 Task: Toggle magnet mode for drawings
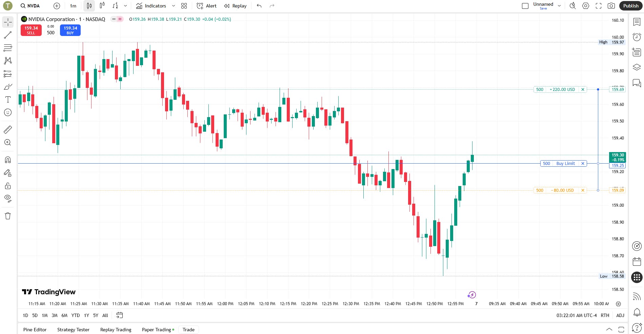[x=8, y=160]
